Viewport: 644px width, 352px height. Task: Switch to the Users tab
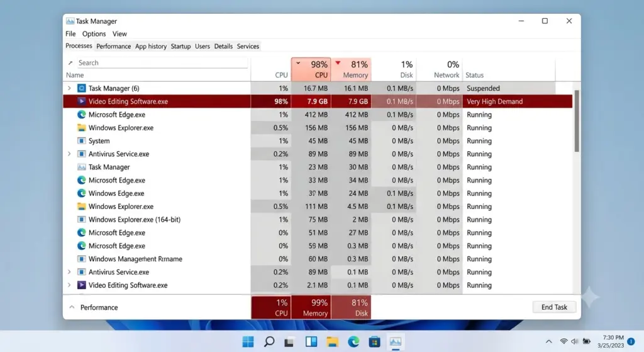pos(202,46)
